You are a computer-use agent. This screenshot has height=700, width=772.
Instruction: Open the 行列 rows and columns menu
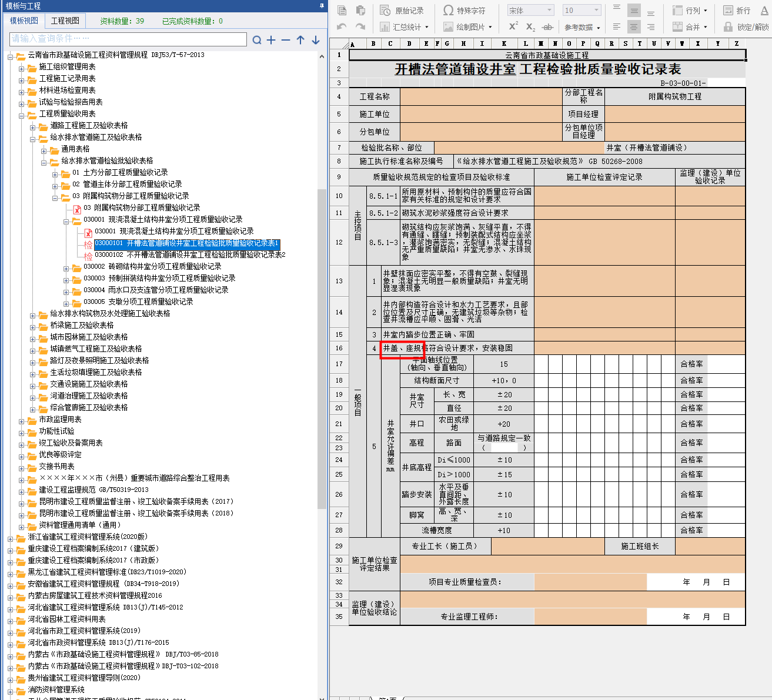pos(690,11)
